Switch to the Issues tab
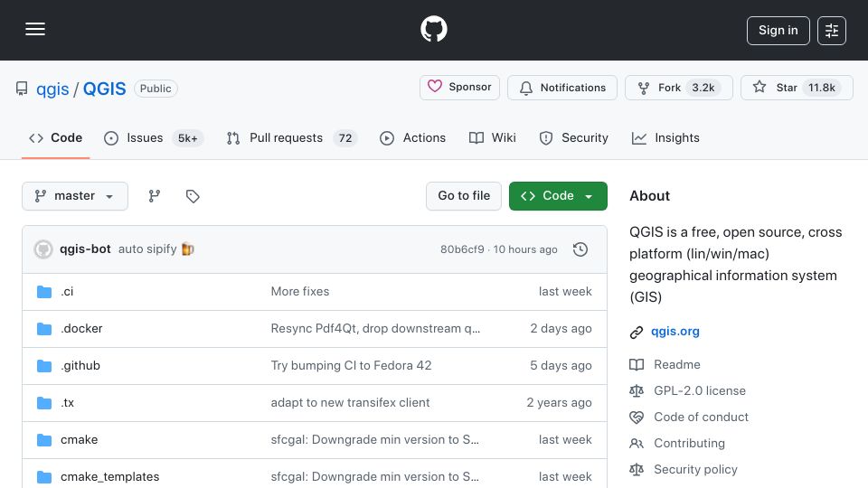Viewport: 868px width, 488px height. [154, 137]
